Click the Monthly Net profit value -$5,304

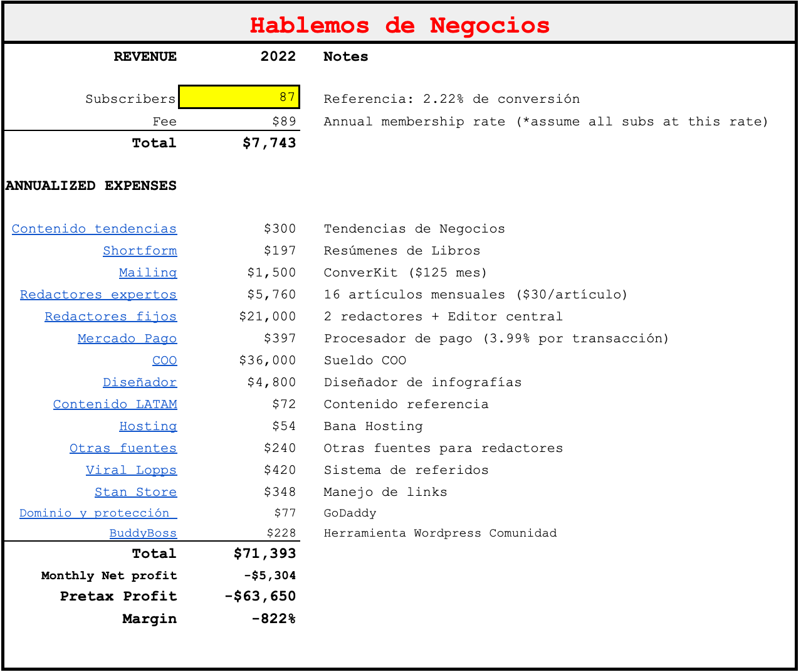270,575
